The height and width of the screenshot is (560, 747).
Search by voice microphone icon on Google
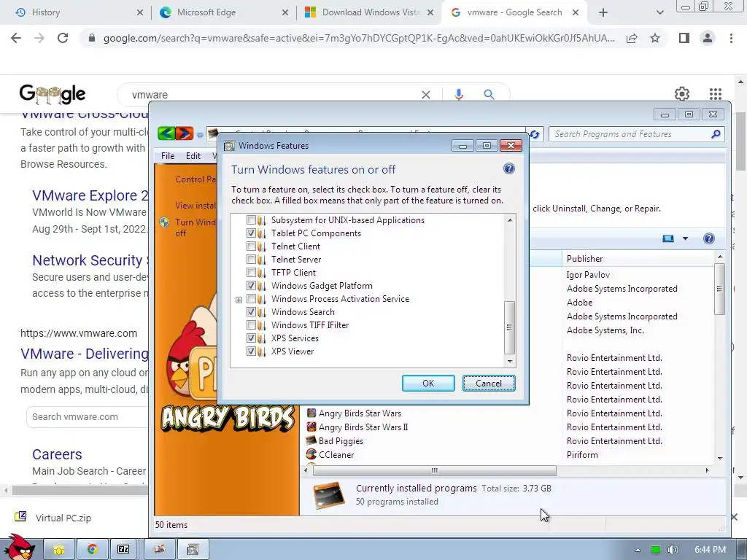(459, 94)
